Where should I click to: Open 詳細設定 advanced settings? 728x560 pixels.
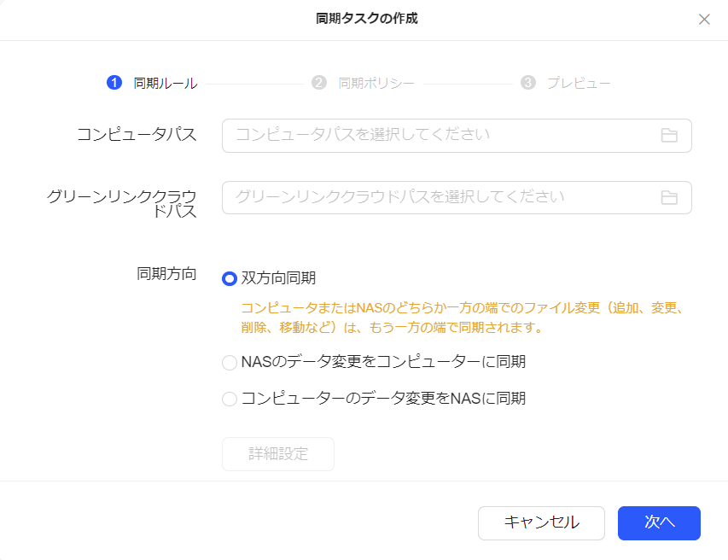coord(278,454)
